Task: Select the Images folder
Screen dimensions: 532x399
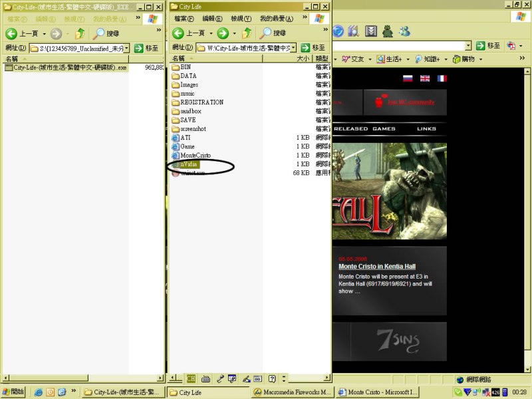Action: click(185, 84)
